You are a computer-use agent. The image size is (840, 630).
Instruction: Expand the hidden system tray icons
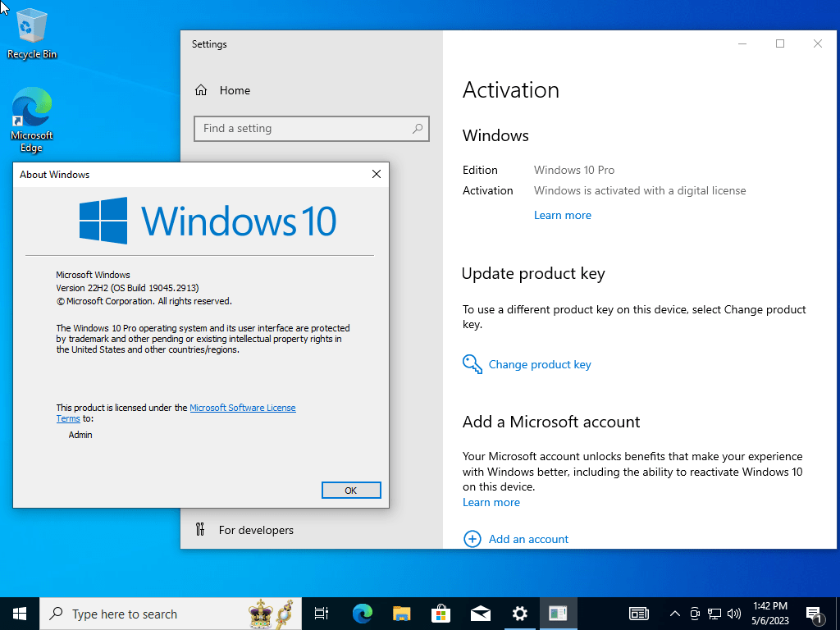coord(675,614)
